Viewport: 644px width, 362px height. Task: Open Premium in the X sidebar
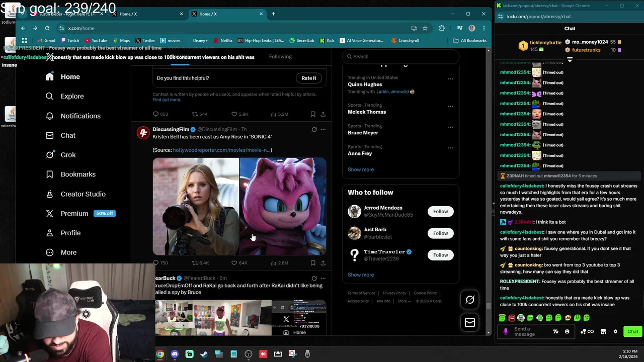tap(80, 213)
